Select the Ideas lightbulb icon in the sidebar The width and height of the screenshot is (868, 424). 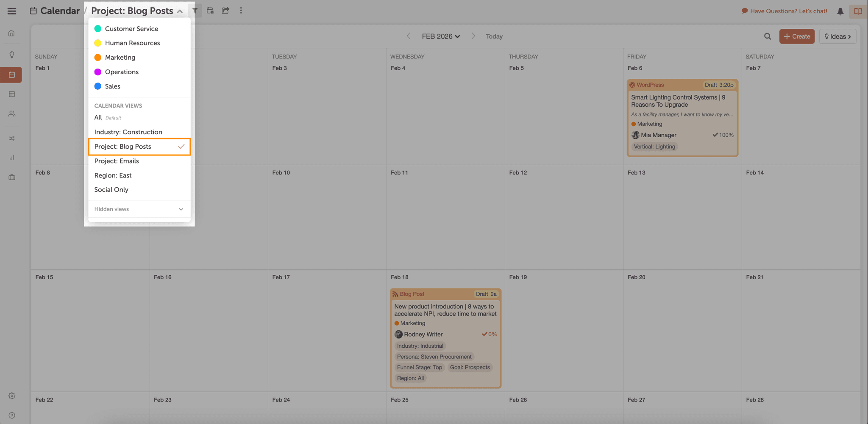tap(11, 55)
